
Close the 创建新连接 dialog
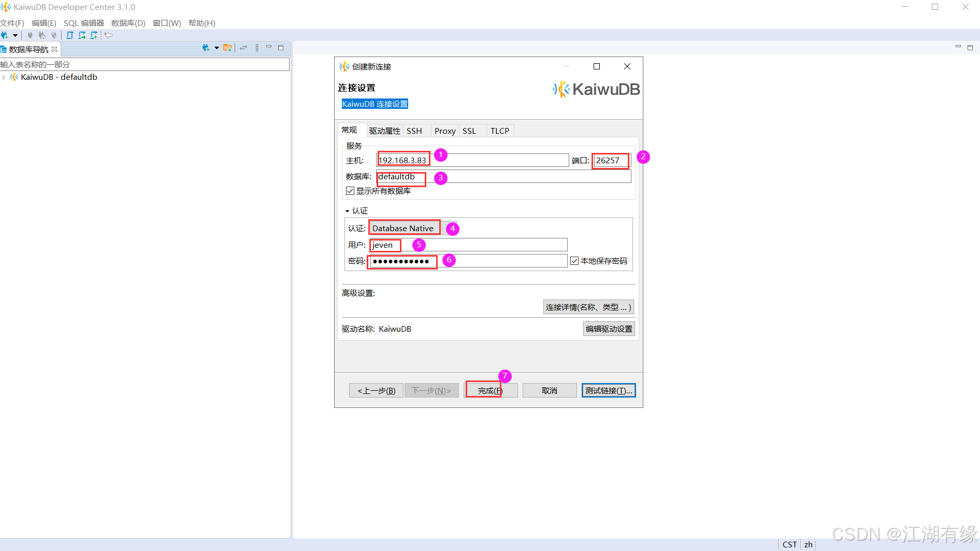[627, 66]
